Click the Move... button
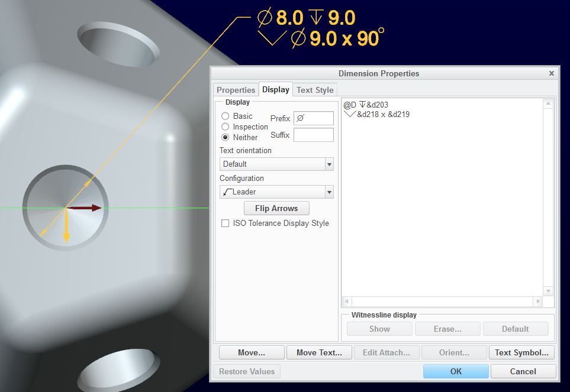Viewport: 570px width, 392px height. 252,352
